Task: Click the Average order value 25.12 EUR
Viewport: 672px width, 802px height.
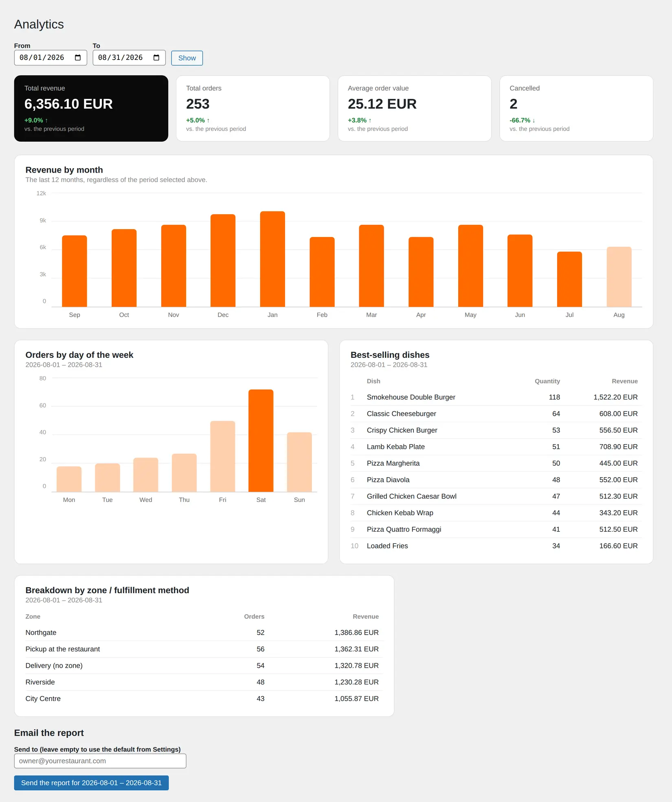Action: 382,104
